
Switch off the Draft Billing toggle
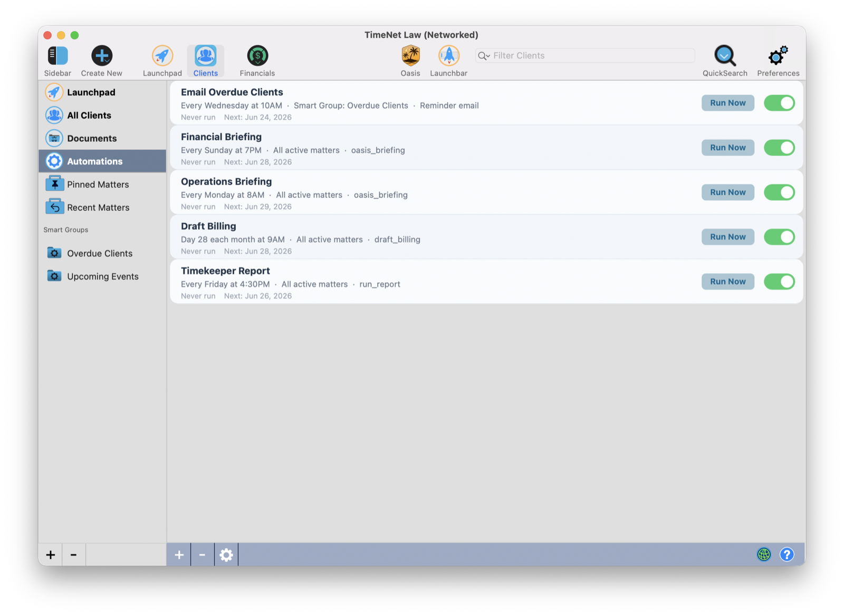pos(779,237)
